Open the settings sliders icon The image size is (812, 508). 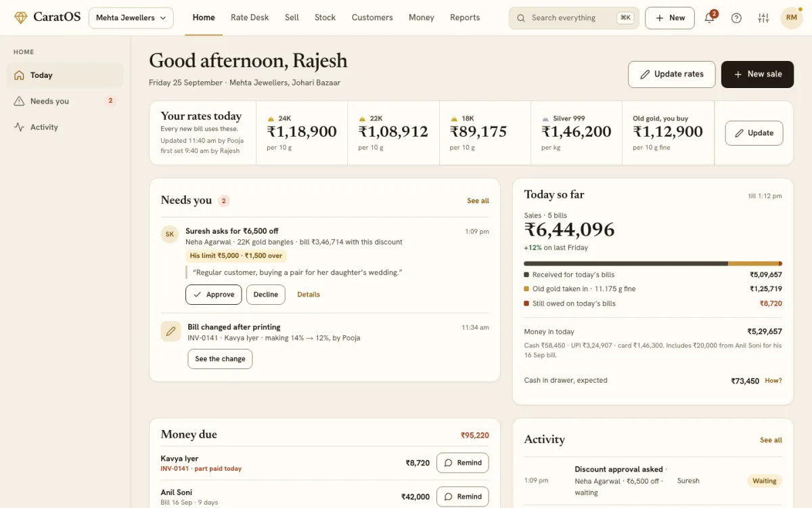click(x=763, y=18)
